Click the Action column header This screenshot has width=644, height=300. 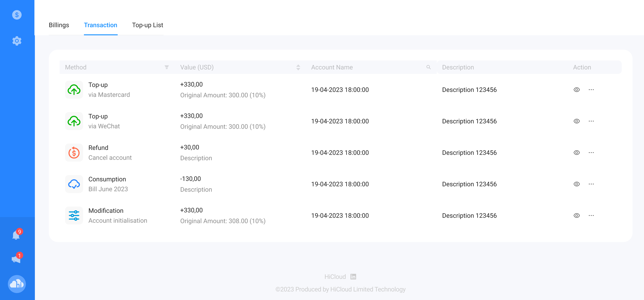[x=582, y=67]
